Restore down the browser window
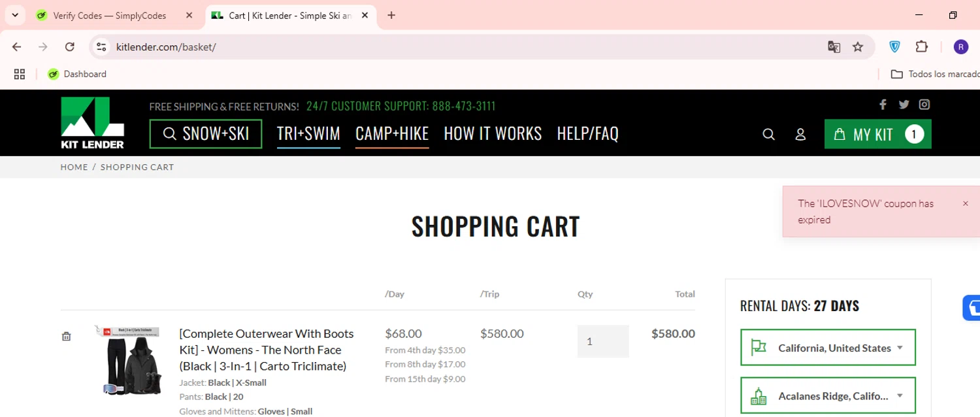980x417 pixels. [953, 15]
